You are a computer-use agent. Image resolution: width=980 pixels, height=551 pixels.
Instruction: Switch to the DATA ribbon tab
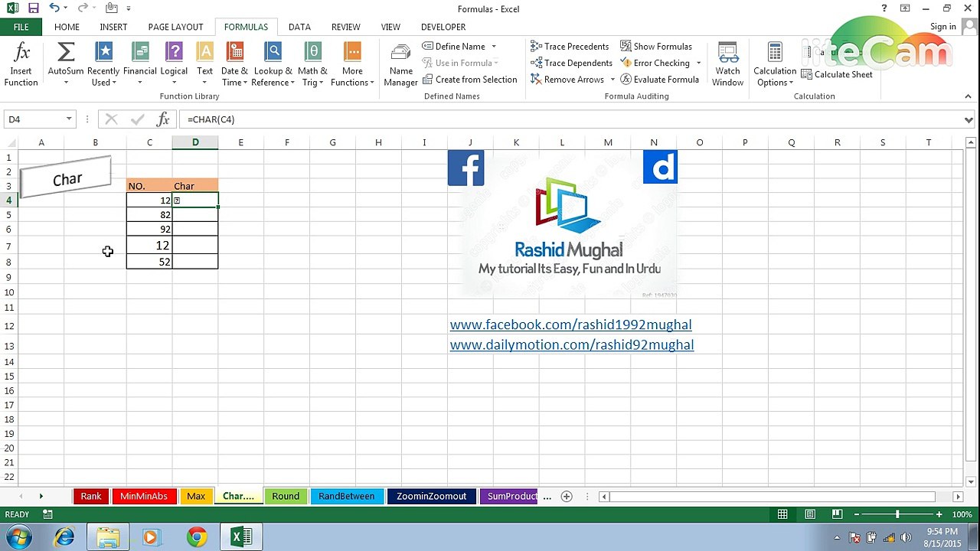coord(299,27)
